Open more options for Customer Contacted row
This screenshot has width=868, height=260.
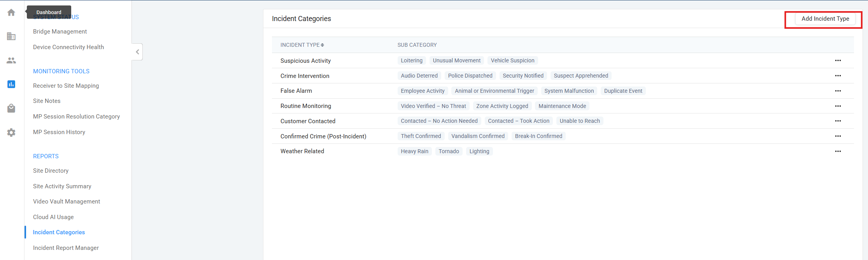click(x=838, y=121)
